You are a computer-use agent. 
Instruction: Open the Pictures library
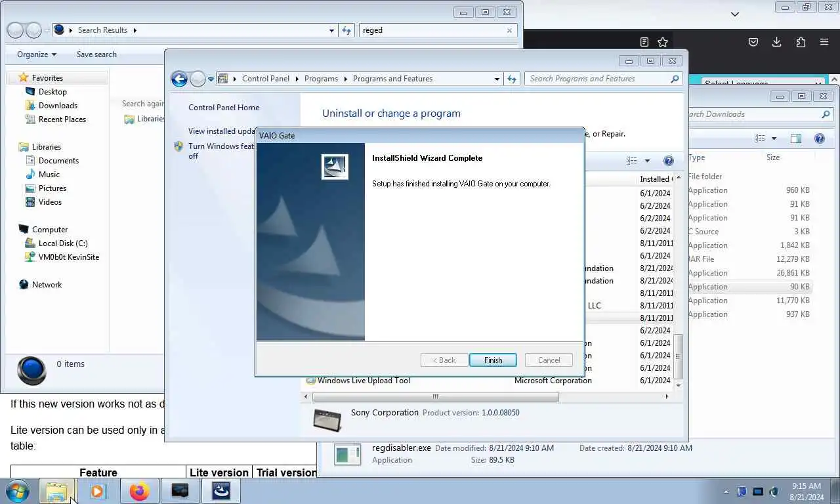[x=52, y=188]
